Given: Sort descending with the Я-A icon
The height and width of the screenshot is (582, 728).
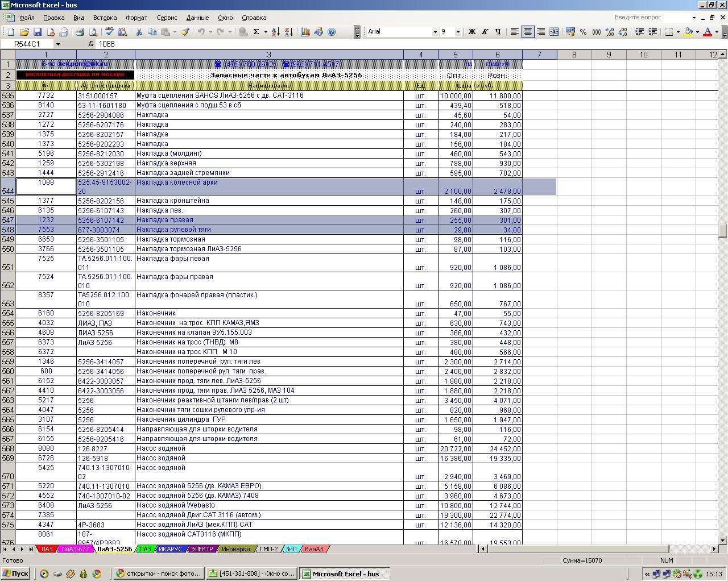Looking at the screenshot, I should coord(288,32).
